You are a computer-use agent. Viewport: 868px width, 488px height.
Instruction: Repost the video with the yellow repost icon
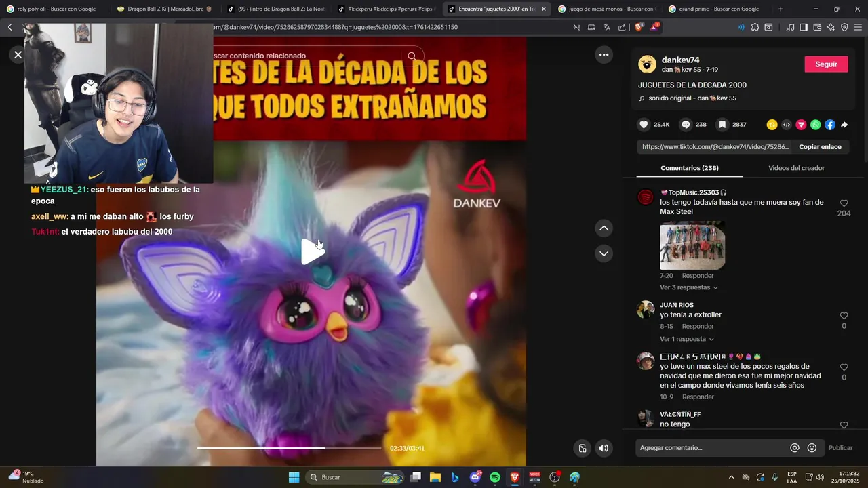pyautogui.click(x=772, y=125)
